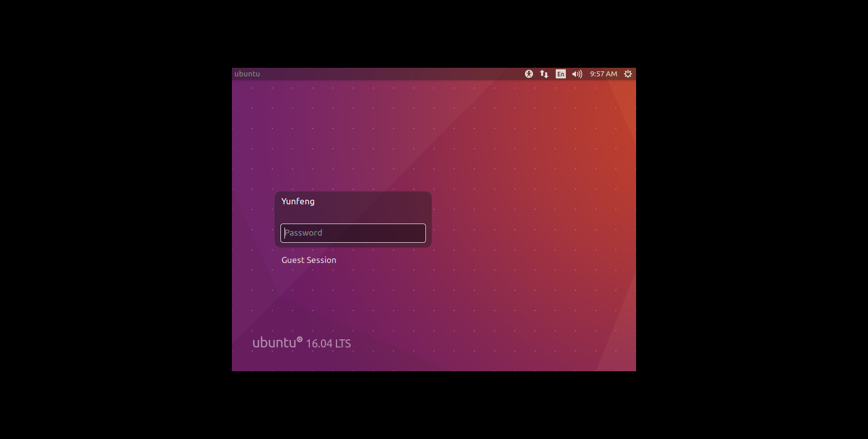This screenshot has width=868, height=439.
Task: Open the power gear session menu
Action: [628, 74]
